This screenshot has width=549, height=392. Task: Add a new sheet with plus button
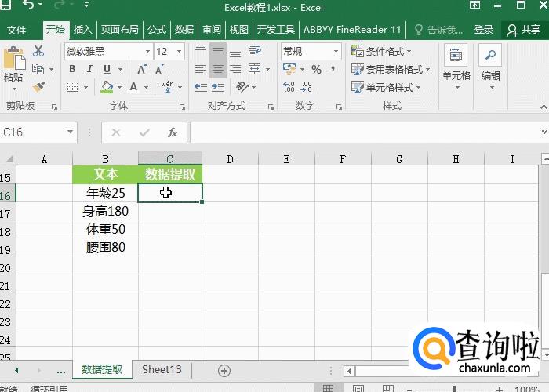[x=224, y=370]
